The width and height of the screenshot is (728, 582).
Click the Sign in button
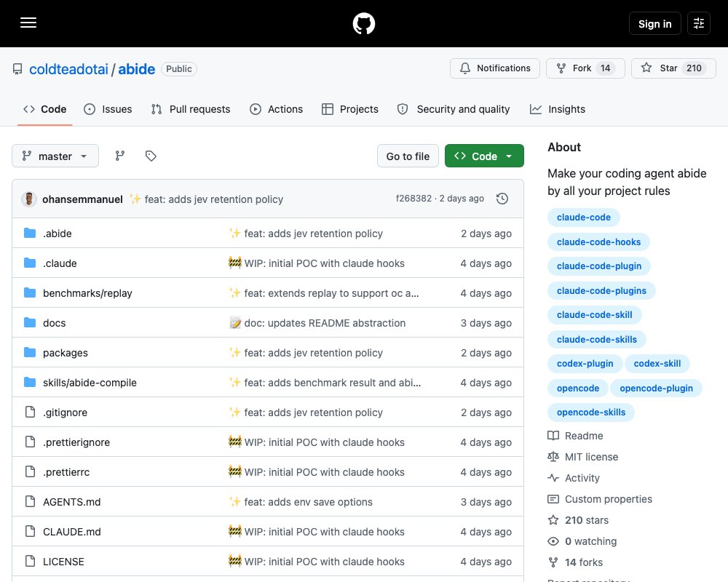click(x=654, y=23)
